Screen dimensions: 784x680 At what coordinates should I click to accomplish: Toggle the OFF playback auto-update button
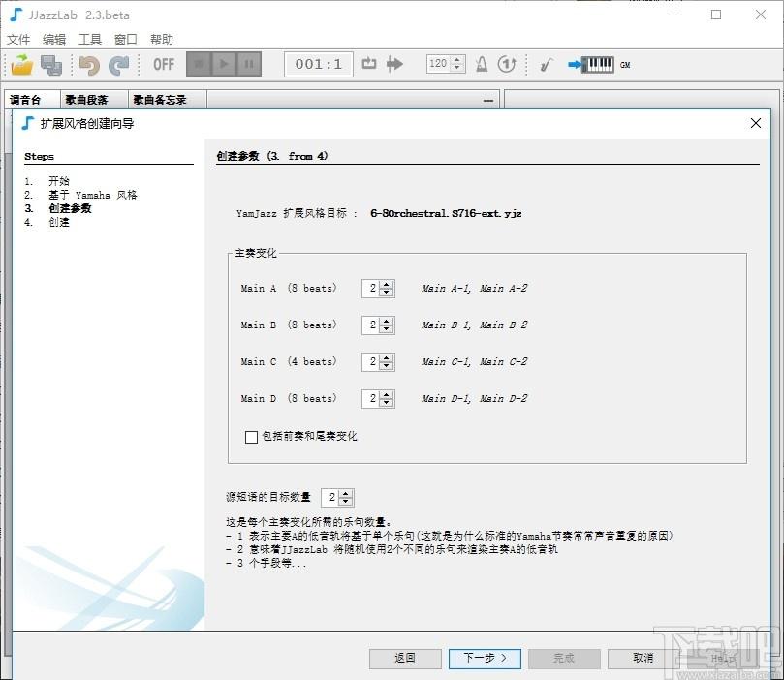tap(164, 65)
